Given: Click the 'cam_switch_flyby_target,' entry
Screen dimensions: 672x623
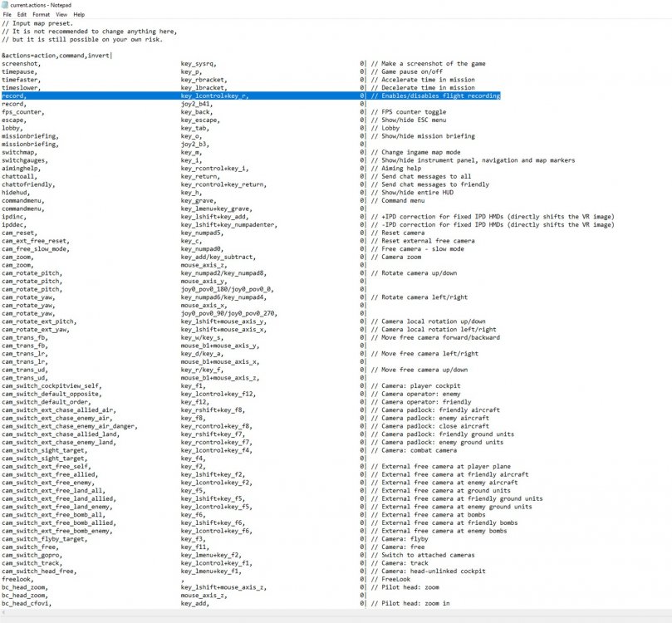Looking at the screenshot, I should pyautogui.click(x=45, y=539).
